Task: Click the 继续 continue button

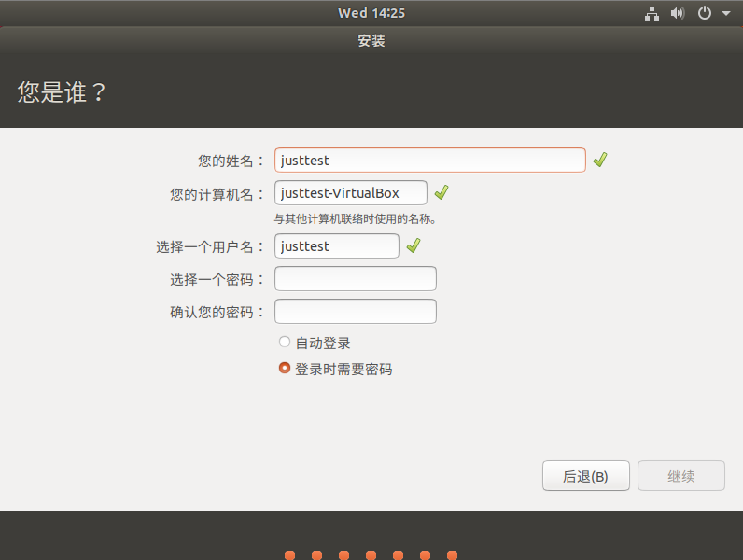Action: pyautogui.click(x=680, y=476)
